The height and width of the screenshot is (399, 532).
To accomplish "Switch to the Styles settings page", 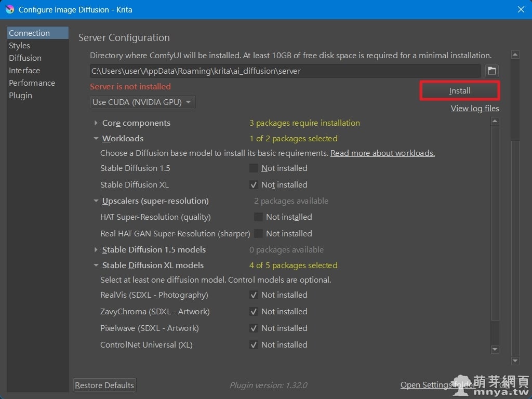I will [20, 46].
